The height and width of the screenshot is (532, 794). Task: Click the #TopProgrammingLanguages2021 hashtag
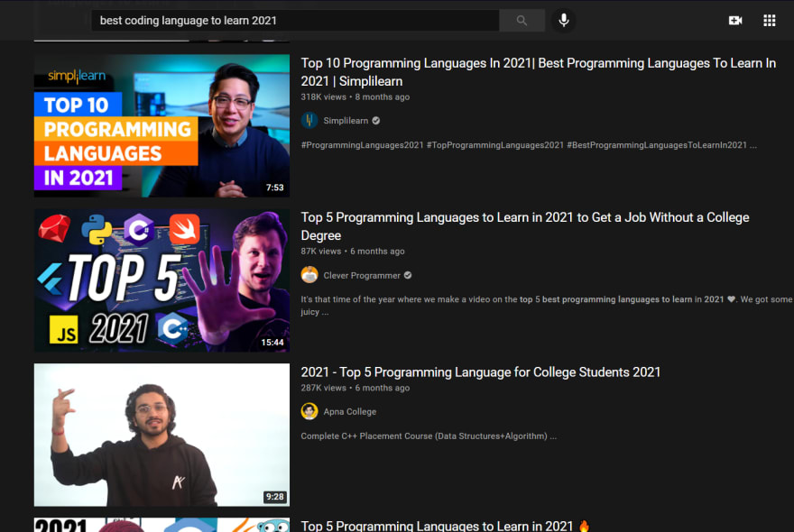(495, 145)
